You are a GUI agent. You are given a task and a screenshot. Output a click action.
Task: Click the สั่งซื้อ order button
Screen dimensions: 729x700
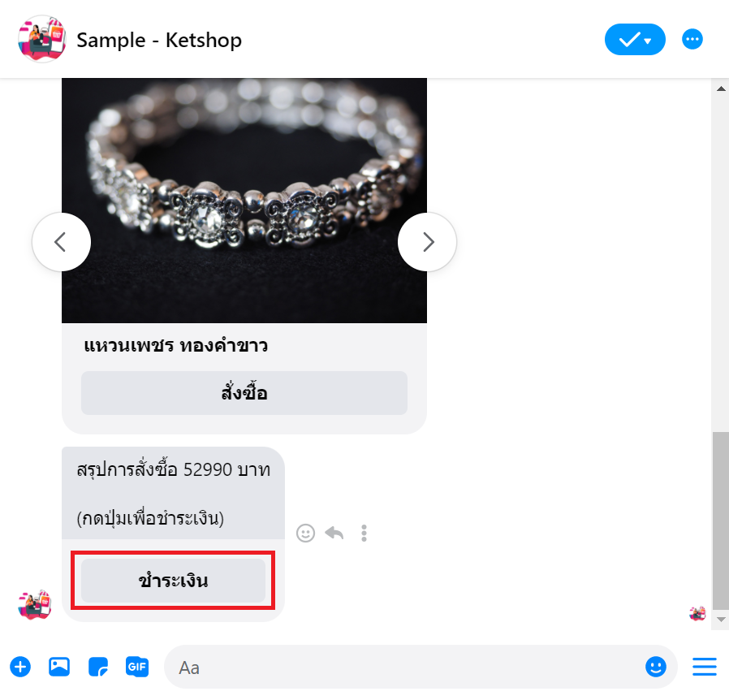pyautogui.click(x=244, y=393)
